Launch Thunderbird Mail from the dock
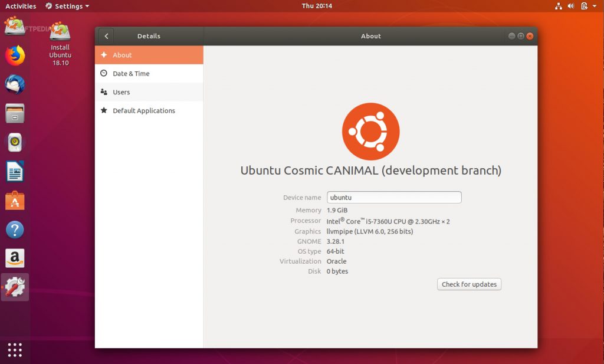 (15, 84)
